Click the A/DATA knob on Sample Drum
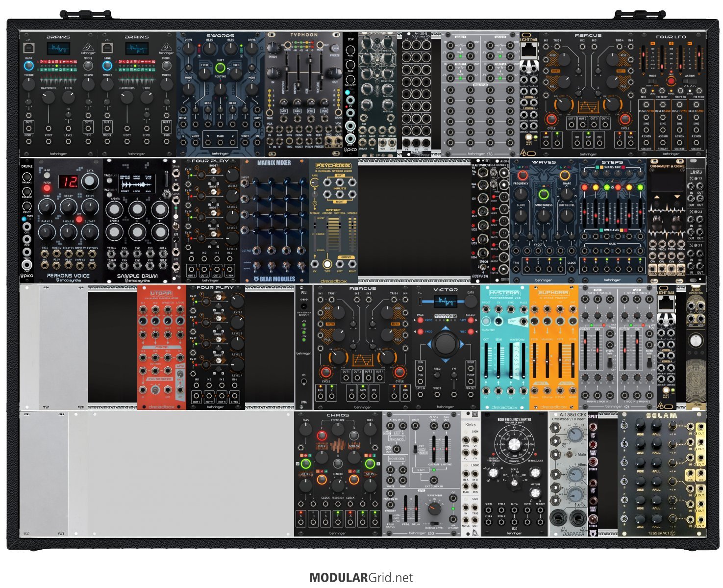The image size is (723, 588). pos(114,210)
